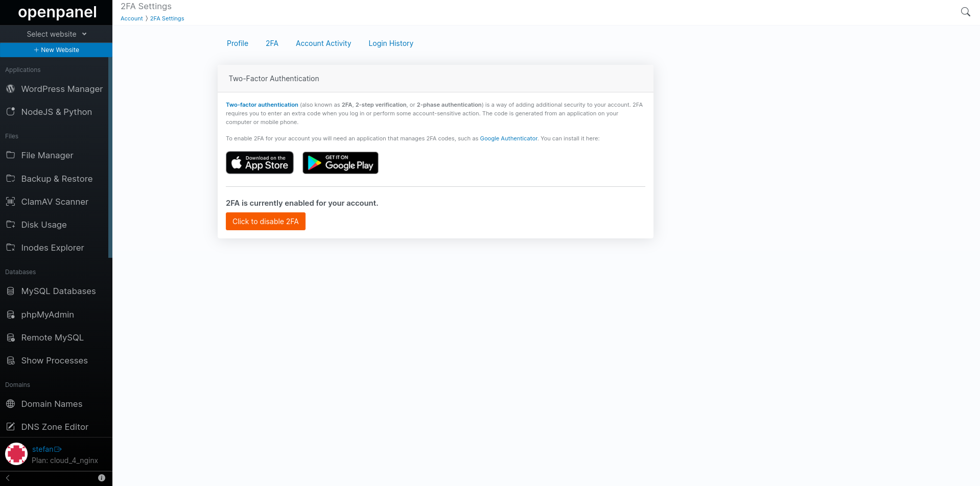The image size is (980, 486).
Task: Switch to the Profile tab
Action: coord(238,43)
